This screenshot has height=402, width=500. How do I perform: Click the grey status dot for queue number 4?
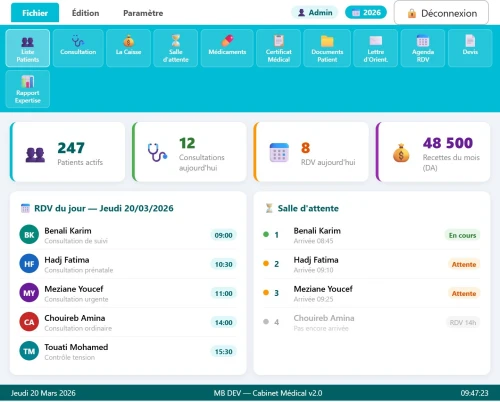pyautogui.click(x=266, y=322)
